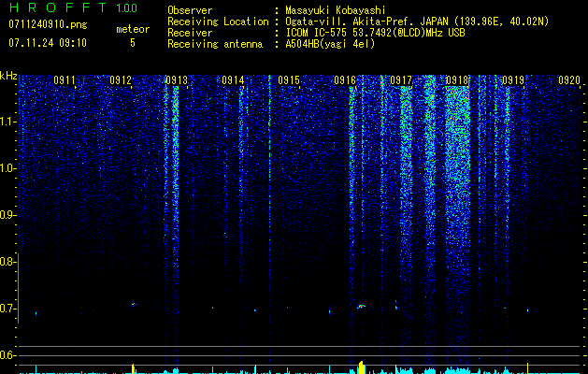Click the meteor echo near 0916 at 0.7 kHz
The width and height of the screenshot is (588, 374).
[361, 307]
